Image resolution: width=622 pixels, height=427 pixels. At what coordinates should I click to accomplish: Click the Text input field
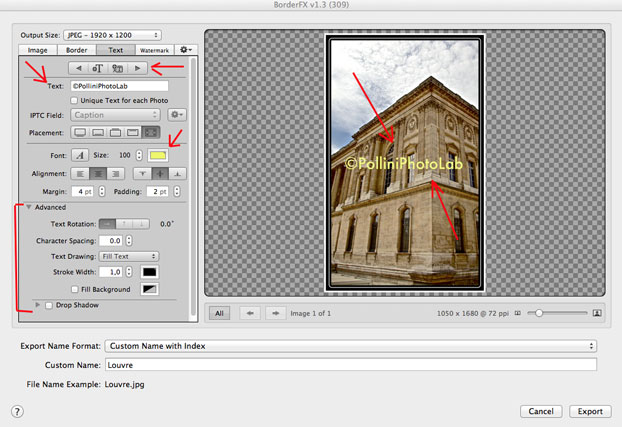click(119, 86)
